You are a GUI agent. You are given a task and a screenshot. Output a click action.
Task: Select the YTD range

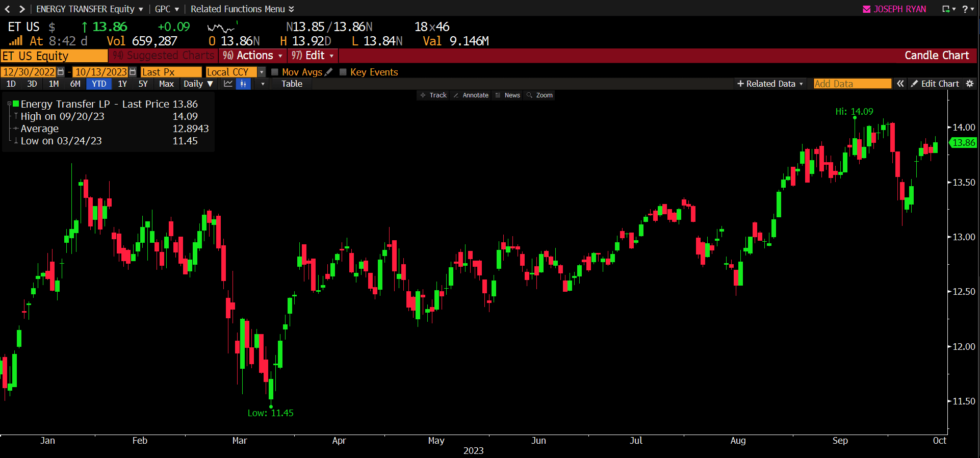pos(99,84)
